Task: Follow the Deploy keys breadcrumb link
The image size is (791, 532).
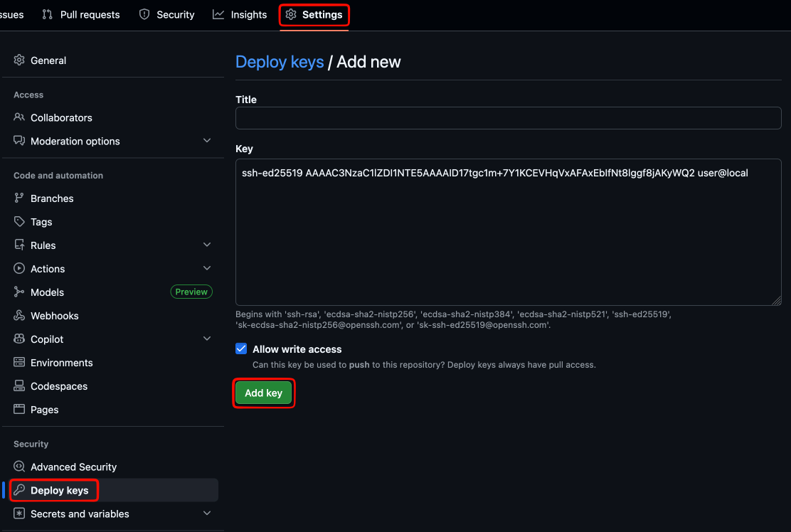Action: pos(280,62)
